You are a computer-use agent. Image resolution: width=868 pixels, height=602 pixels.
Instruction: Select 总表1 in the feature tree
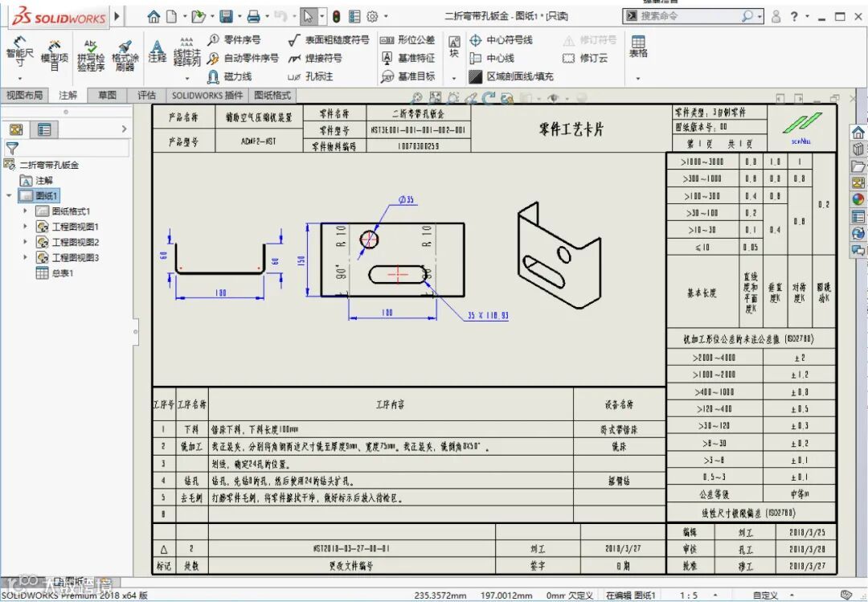[55, 273]
